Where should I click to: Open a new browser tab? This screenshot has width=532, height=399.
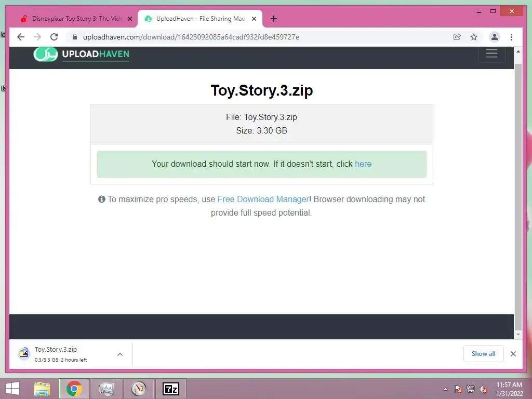pos(274,19)
